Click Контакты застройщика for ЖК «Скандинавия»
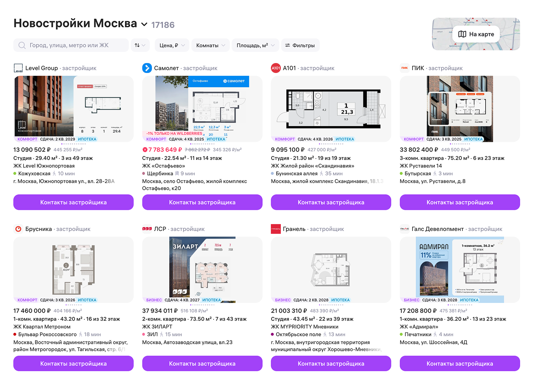 click(x=331, y=202)
